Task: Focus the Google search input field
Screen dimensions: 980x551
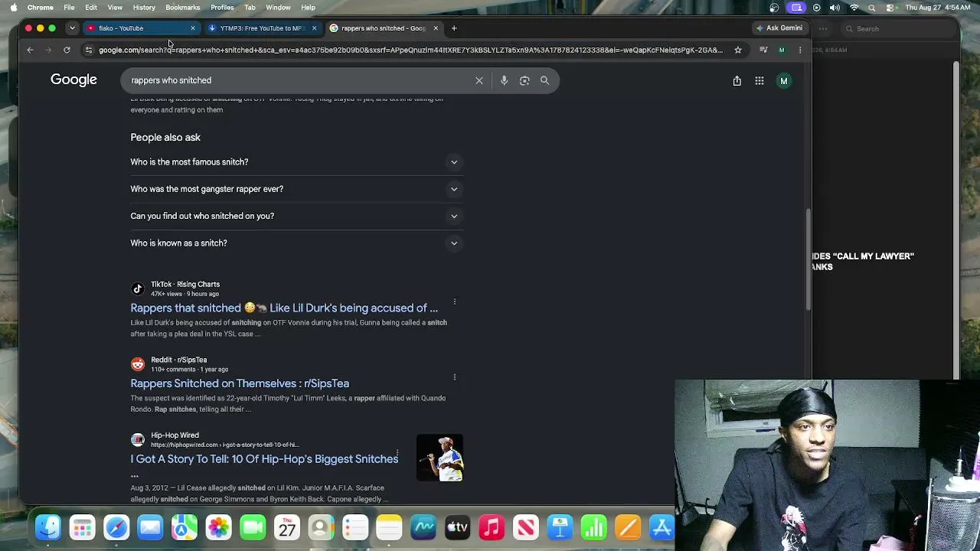Action: coord(299,80)
